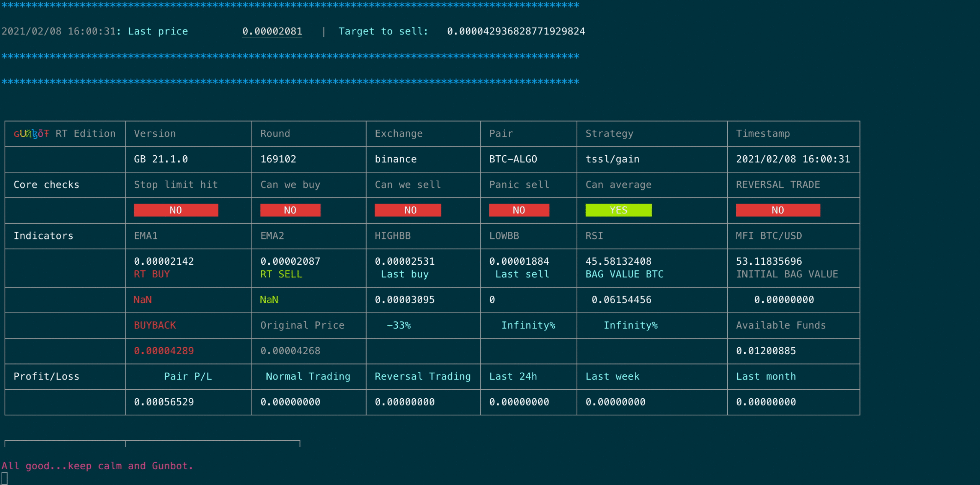Click the Normal Trading column header

(308, 376)
